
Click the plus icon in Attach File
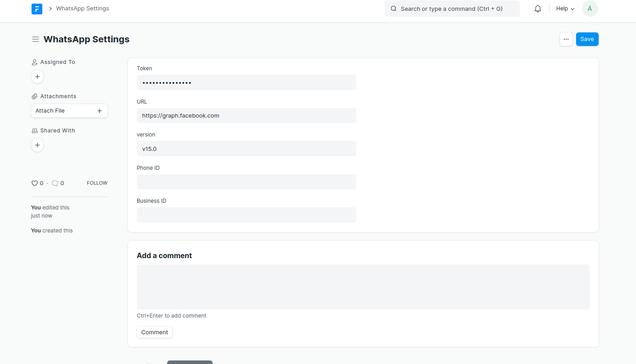(100, 111)
